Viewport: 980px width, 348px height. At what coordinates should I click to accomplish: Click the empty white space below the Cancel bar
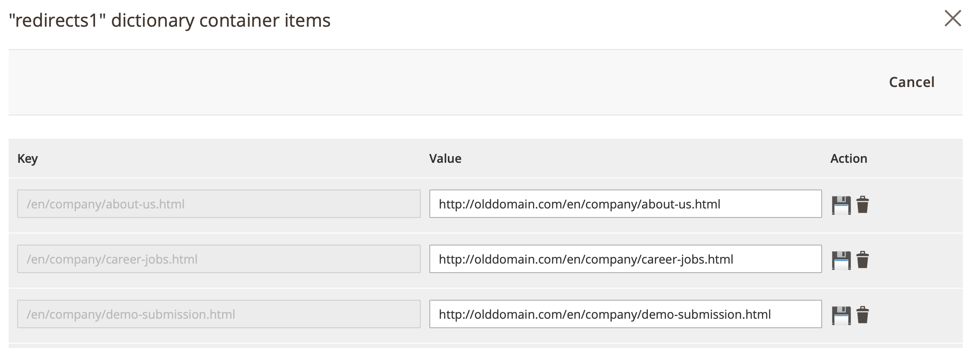(485, 127)
